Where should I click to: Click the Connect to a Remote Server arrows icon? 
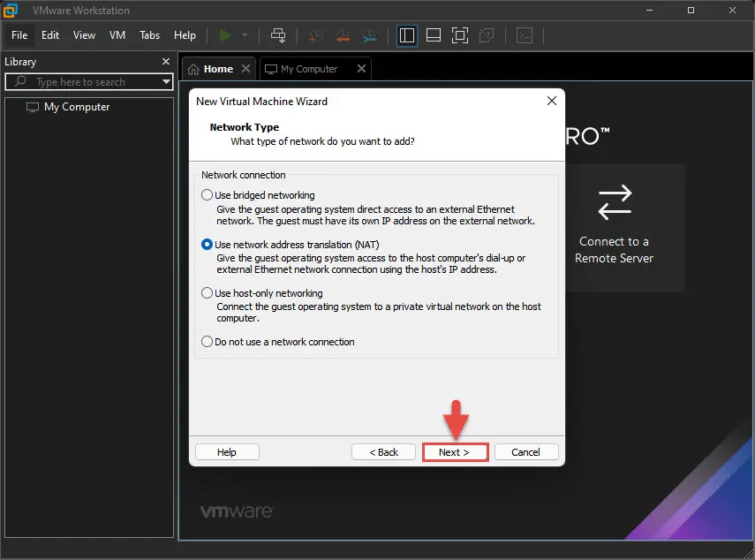[x=615, y=202]
